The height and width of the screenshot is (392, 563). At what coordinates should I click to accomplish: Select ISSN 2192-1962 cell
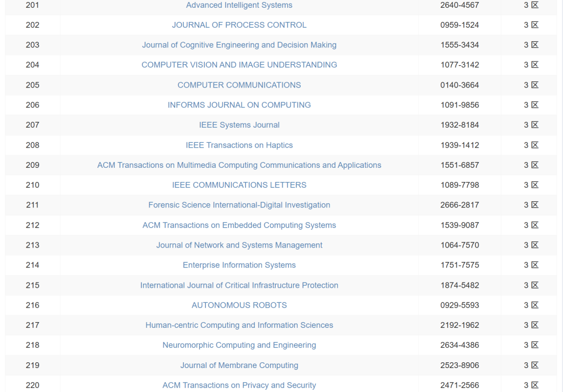point(460,325)
